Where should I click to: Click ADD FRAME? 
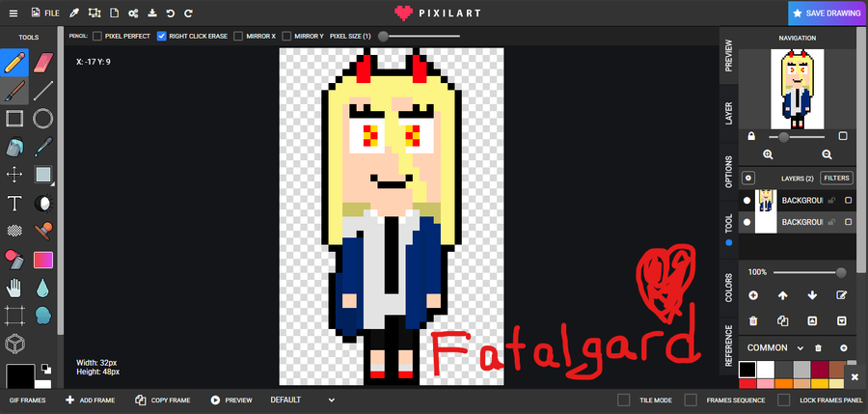tap(91, 400)
